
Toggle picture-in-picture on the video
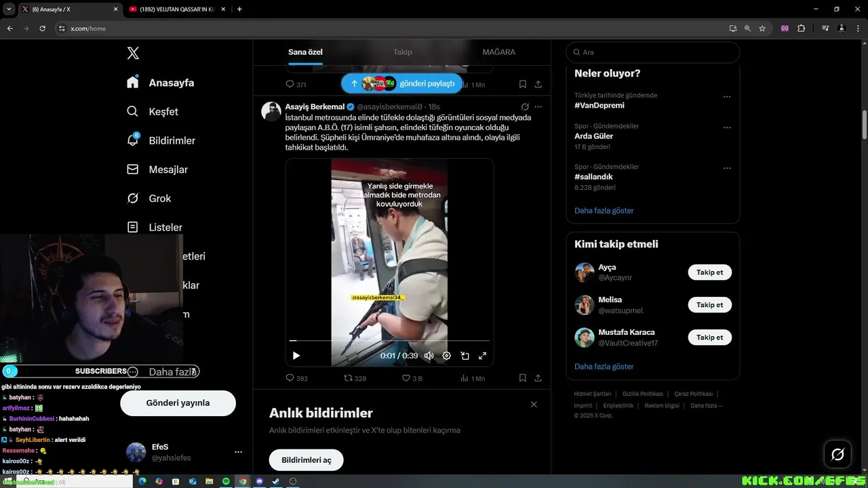465,356
